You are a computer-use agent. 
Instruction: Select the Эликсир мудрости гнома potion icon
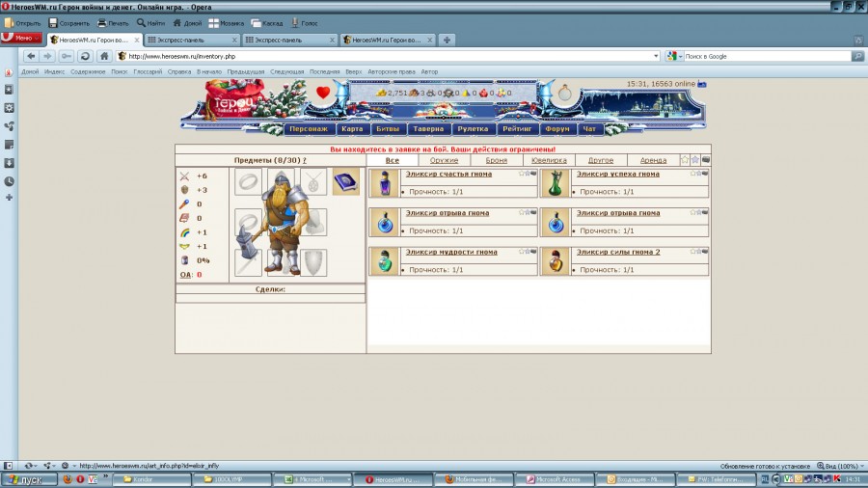click(x=383, y=261)
